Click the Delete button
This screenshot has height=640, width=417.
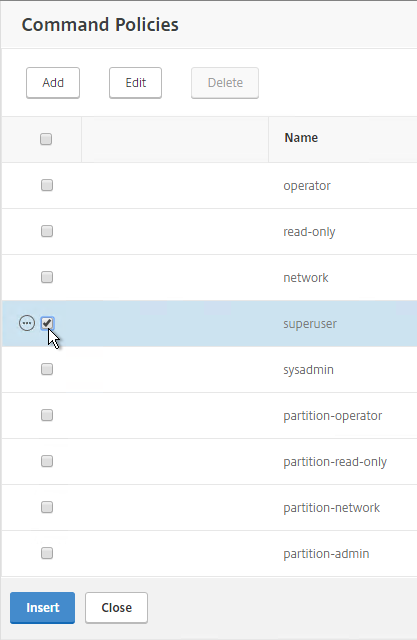(225, 83)
